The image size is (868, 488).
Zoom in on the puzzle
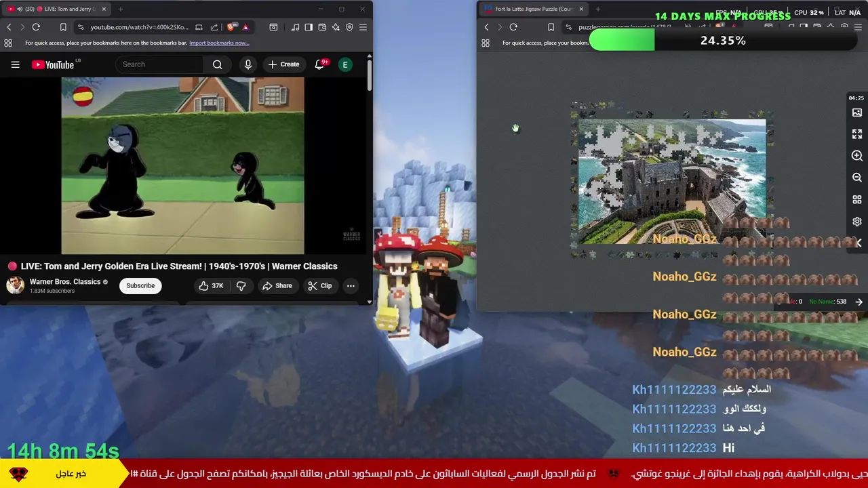(x=857, y=156)
